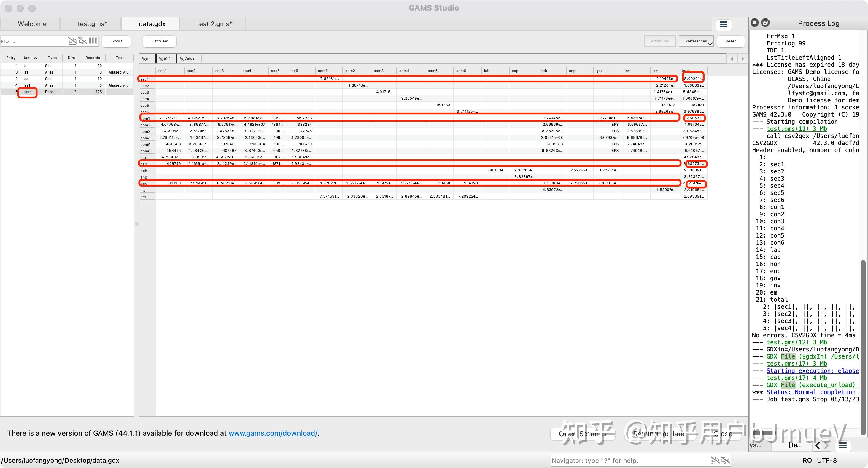Switch to the test.gms tab

click(92, 24)
